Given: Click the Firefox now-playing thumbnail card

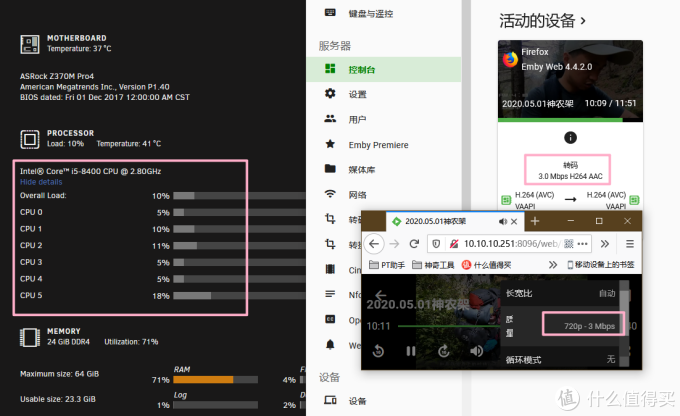Looking at the screenshot, I should [570, 81].
